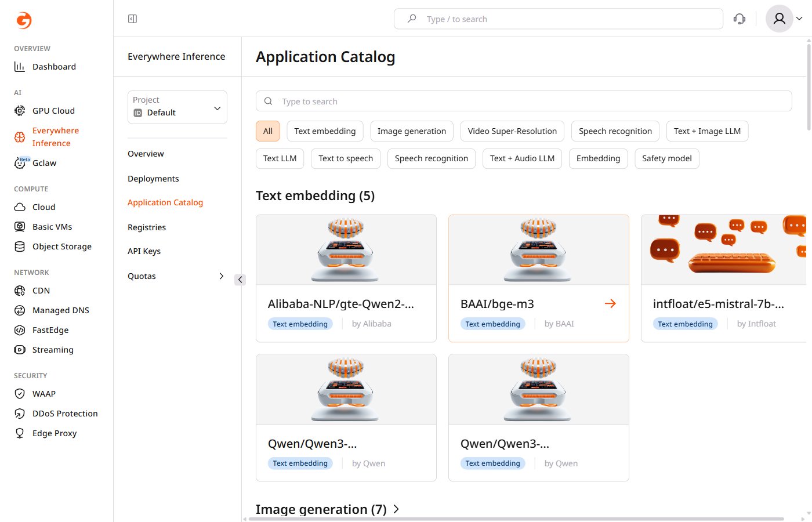Viewport: 812px width, 522px height.
Task: Open Dashboard from the sidebar
Action: pos(54,67)
